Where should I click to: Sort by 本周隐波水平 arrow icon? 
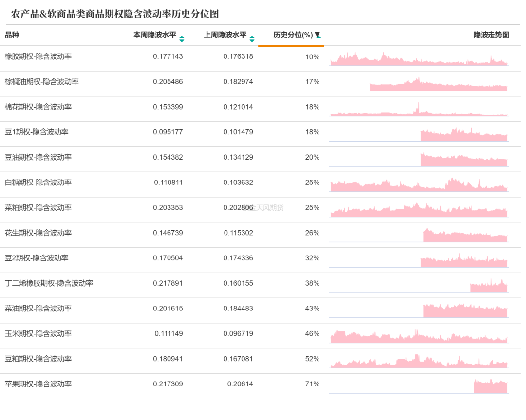[x=182, y=39]
